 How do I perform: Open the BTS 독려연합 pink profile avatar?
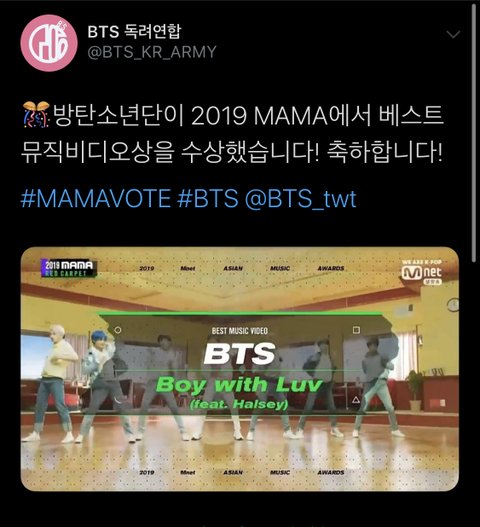(49, 43)
